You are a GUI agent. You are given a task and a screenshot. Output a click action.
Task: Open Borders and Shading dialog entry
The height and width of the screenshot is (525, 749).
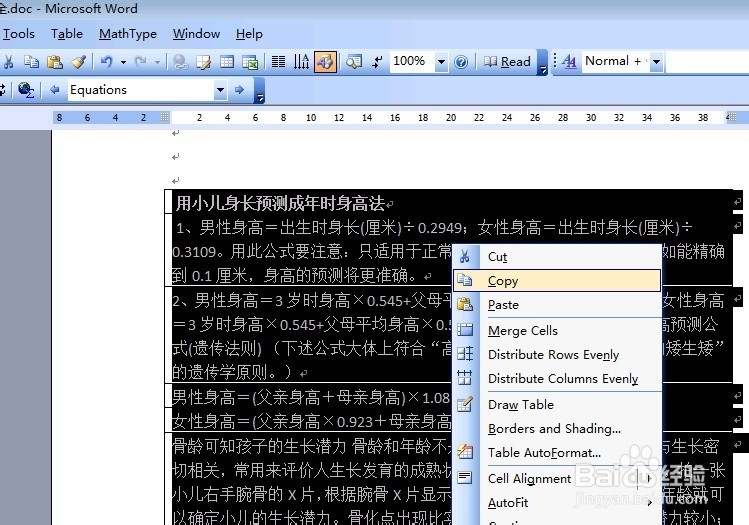556,429
